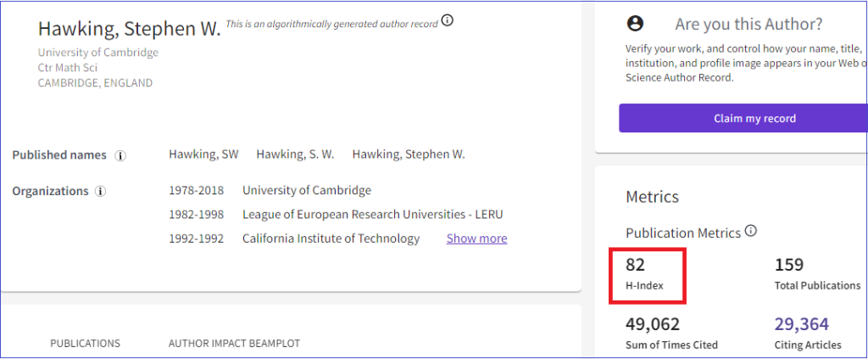Click the published name Hawking, SW
This screenshot has width=868, height=359.
tap(203, 154)
